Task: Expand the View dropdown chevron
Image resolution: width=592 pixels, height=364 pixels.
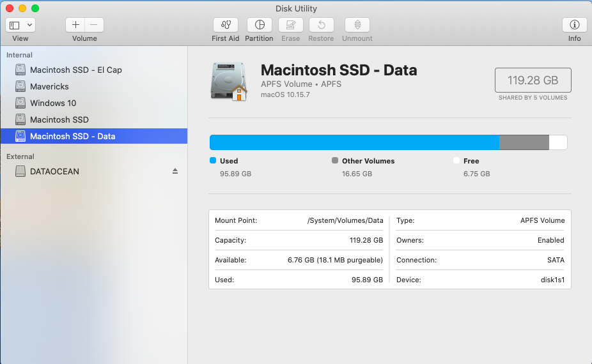Action: (x=29, y=26)
